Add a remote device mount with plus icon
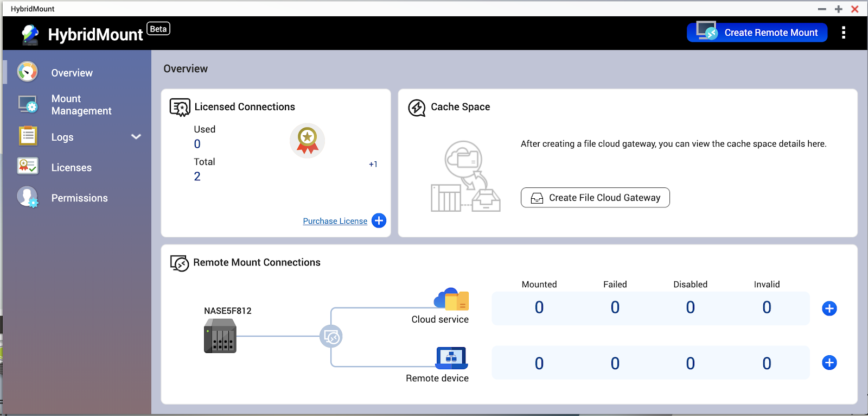The height and width of the screenshot is (416, 868). click(x=829, y=363)
